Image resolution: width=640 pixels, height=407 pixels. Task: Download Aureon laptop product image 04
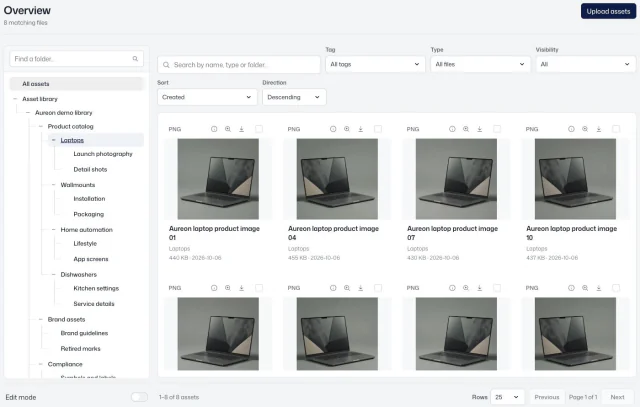(x=361, y=129)
